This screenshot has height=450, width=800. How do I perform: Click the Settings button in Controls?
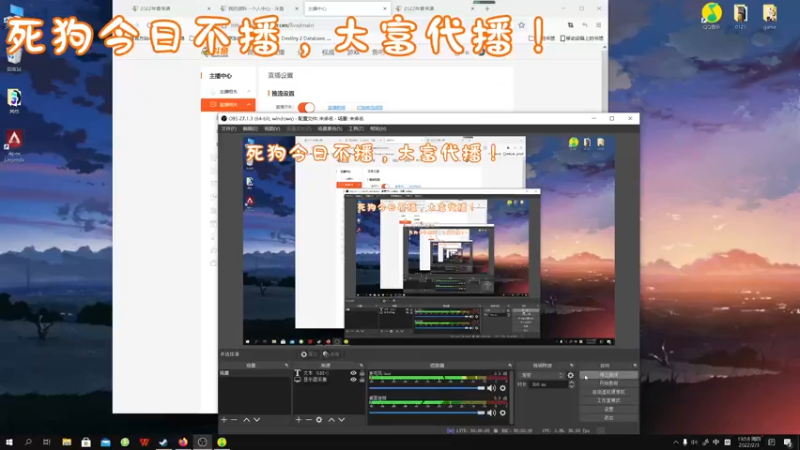click(608, 409)
